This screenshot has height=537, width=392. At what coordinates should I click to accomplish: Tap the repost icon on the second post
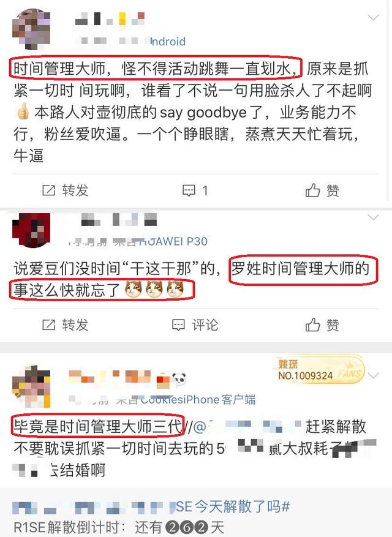pyautogui.click(x=48, y=325)
